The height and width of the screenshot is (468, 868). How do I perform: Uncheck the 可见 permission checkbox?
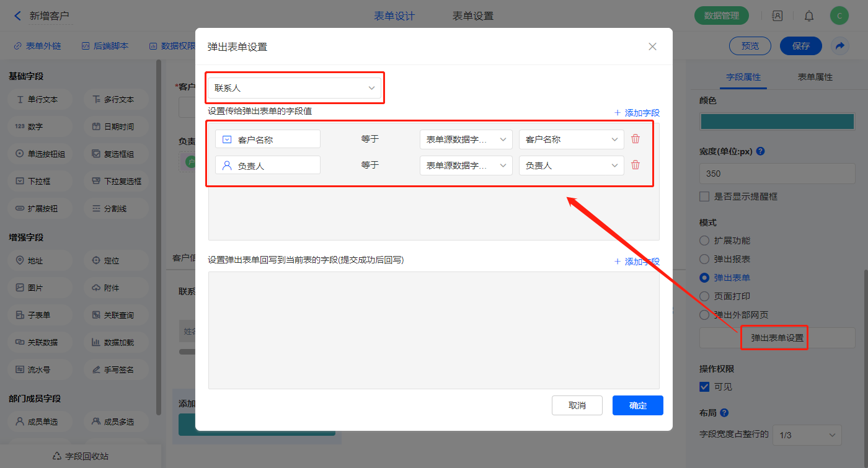[x=704, y=387]
